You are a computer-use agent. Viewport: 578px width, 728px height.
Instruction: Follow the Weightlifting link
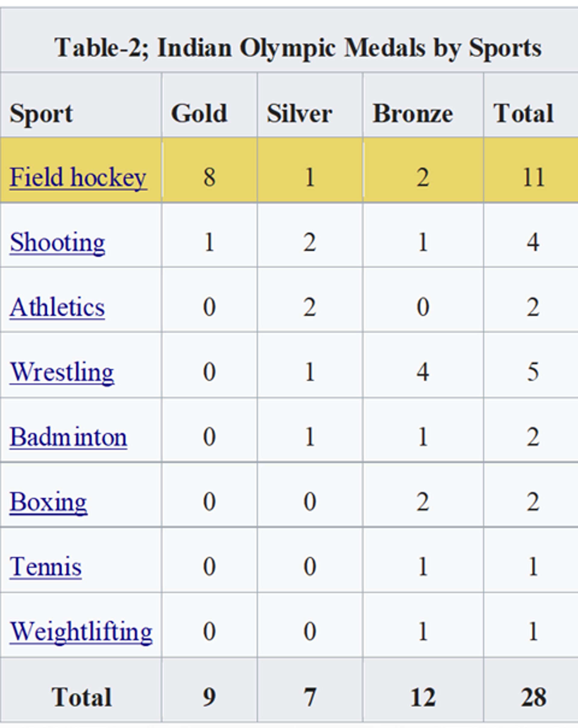coord(81,631)
